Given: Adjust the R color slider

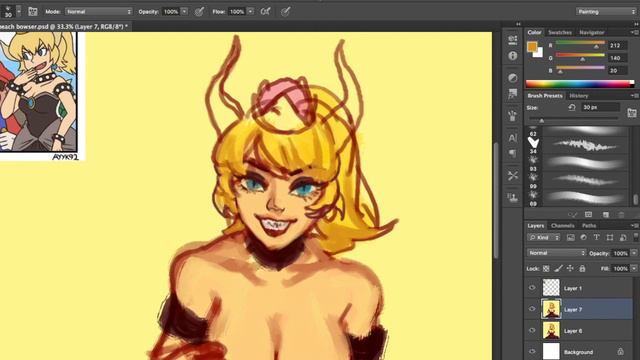Looking at the screenshot, I should (x=580, y=45).
